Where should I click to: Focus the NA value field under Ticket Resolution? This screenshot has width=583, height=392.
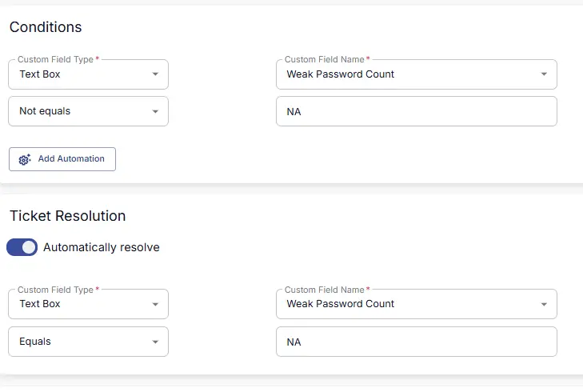click(417, 342)
